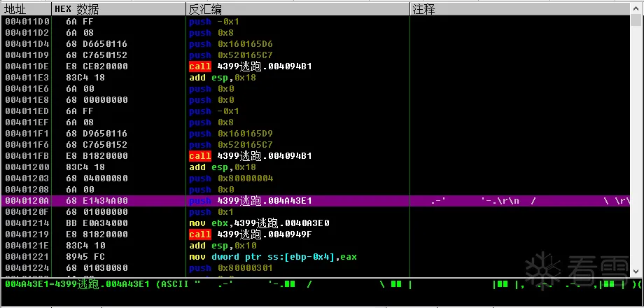Select address 0040120F

coord(27,212)
